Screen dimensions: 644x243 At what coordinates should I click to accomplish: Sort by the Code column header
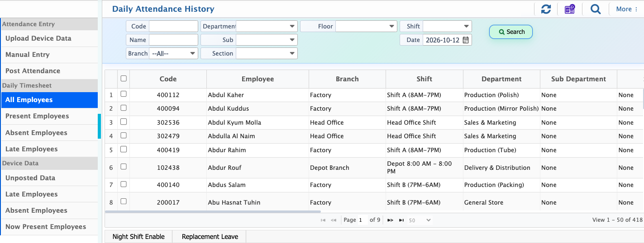pos(168,79)
